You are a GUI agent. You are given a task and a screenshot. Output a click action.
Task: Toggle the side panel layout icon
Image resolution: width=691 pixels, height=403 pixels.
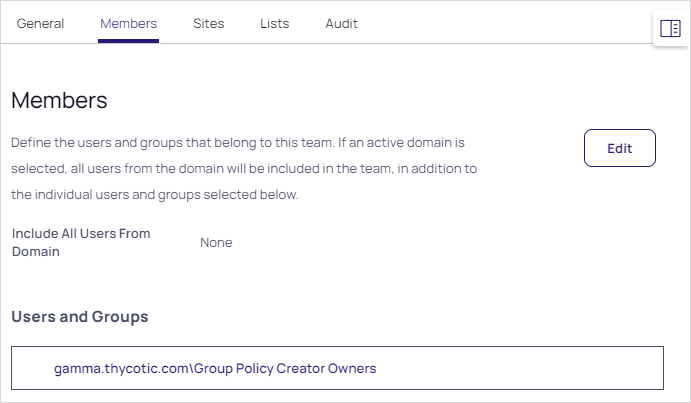click(670, 28)
